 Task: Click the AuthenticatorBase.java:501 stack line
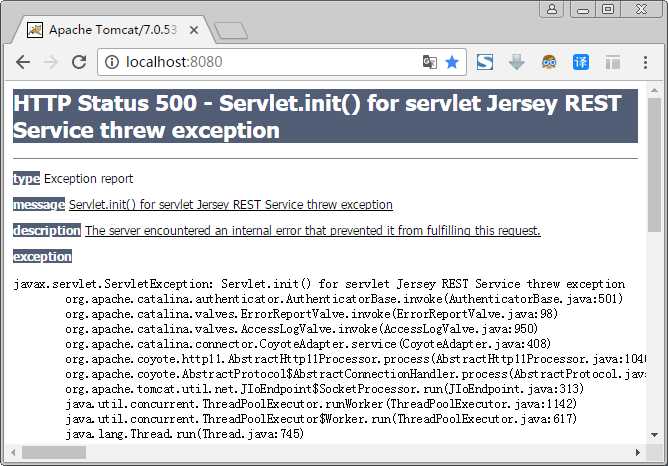(x=344, y=299)
